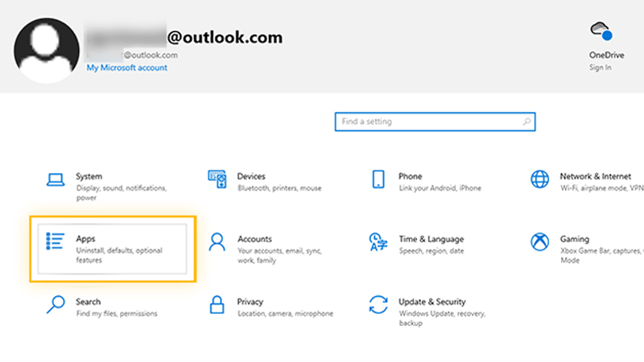Select the Accounts person icon
Image resolution: width=644 pixels, height=362 pixels.
pos(217,242)
